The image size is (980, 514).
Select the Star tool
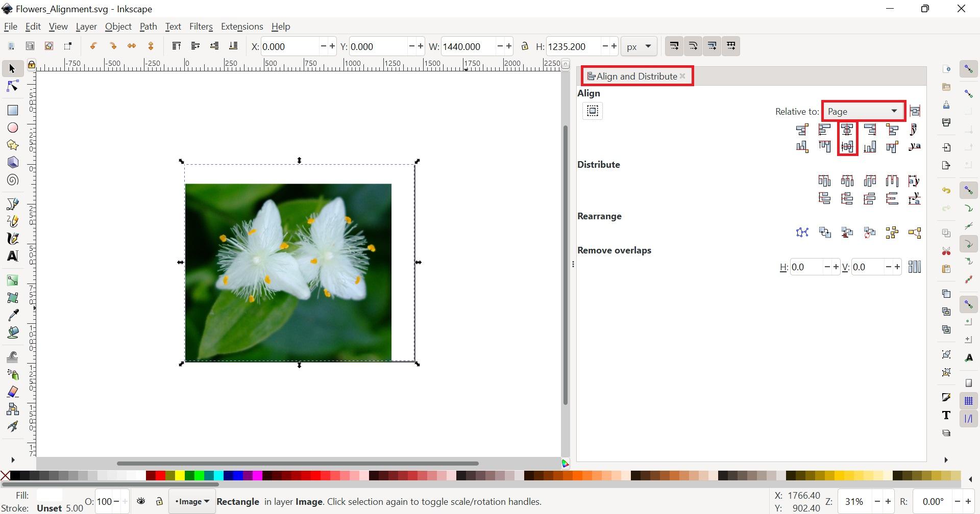[13, 145]
